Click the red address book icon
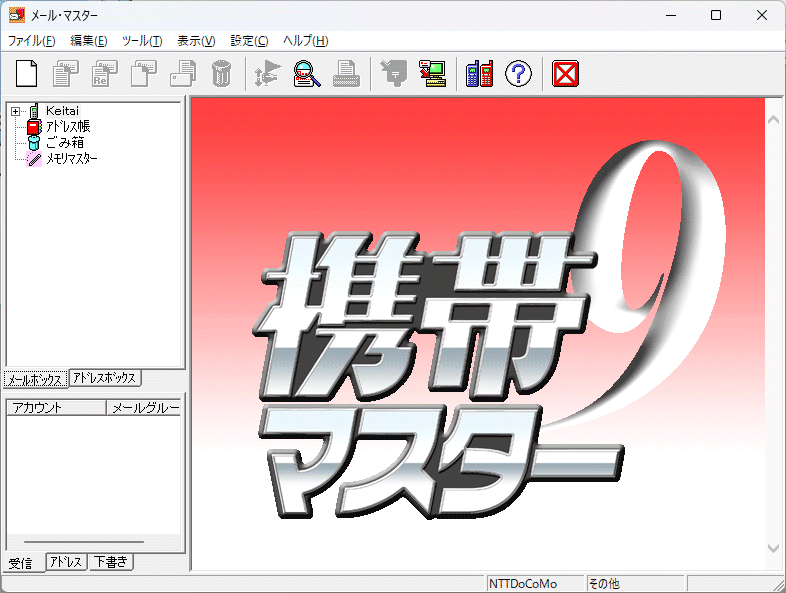The width and height of the screenshot is (786, 593). 34,127
